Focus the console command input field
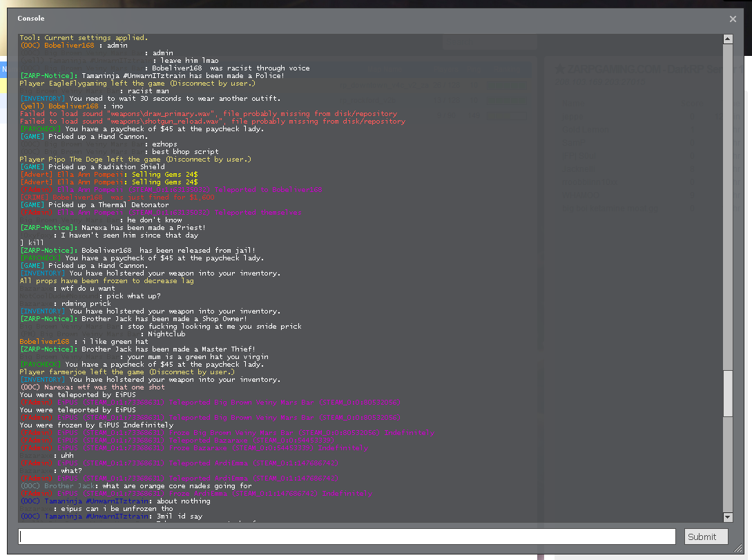 pyautogui.click(x=347, y=537)
